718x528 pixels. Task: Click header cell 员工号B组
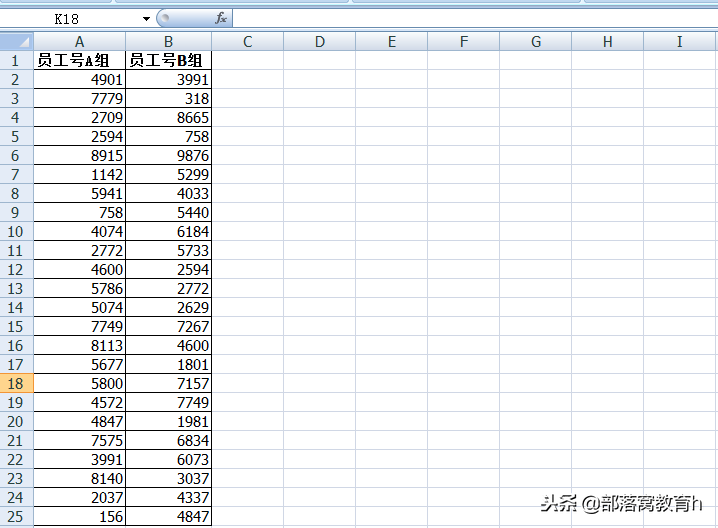[x=169, y=60]
